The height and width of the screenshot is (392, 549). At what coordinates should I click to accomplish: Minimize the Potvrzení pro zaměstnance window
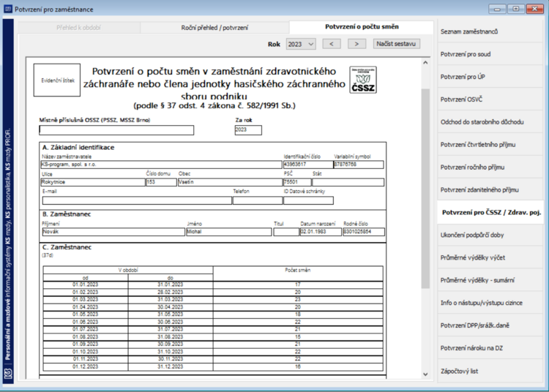coord(497,9)
